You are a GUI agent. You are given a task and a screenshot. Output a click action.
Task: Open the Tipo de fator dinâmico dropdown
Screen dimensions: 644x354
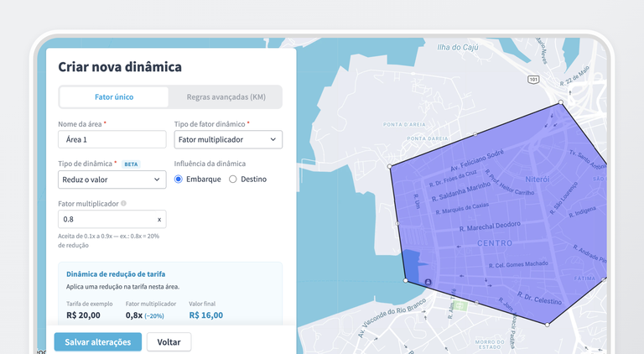coord(228,139)
